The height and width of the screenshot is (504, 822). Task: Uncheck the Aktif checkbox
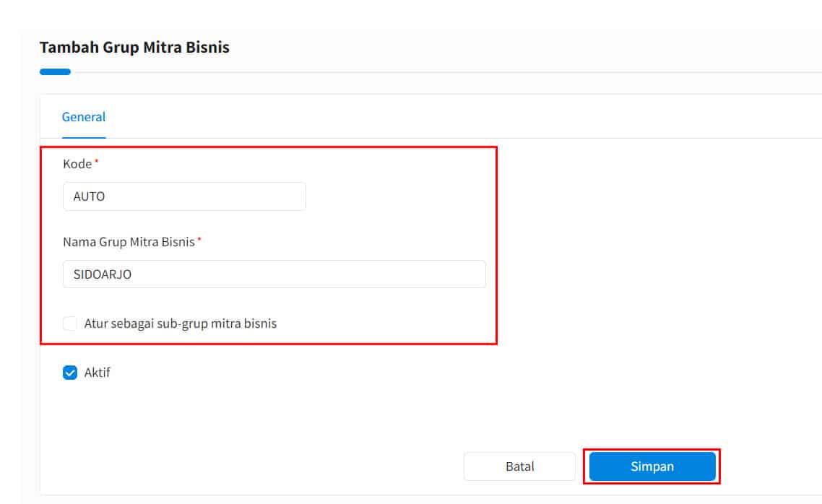click(x=70, y=373)
